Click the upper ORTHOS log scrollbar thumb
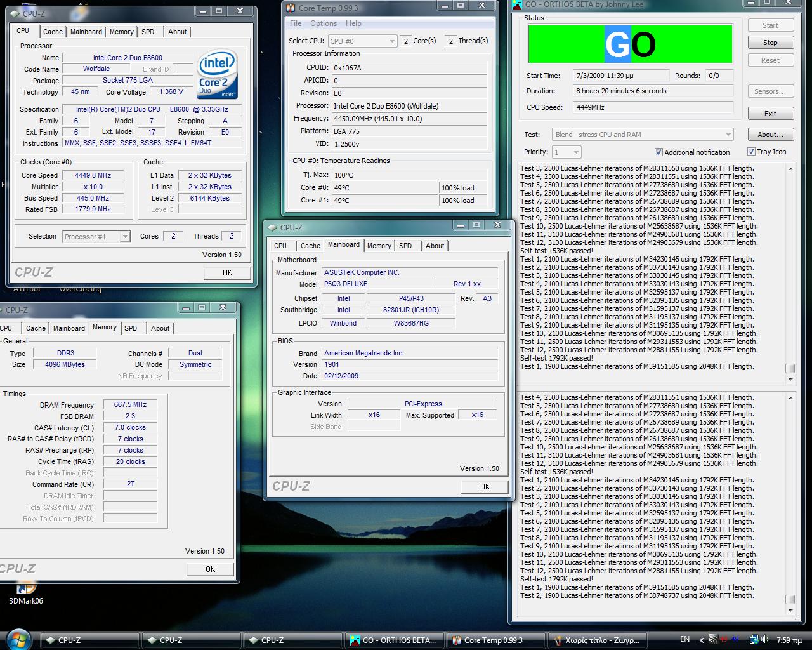The image size is (812, 650). [x=790, y=368]
